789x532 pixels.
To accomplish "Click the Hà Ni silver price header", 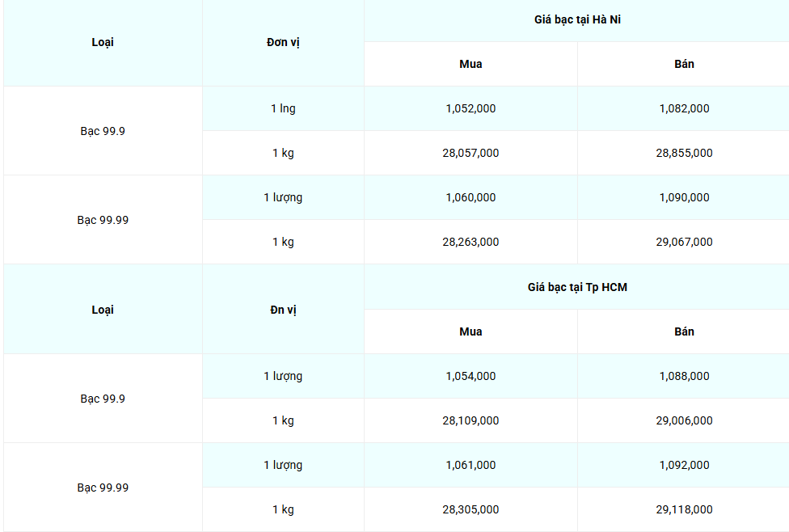I will click(x=576, y=20).
